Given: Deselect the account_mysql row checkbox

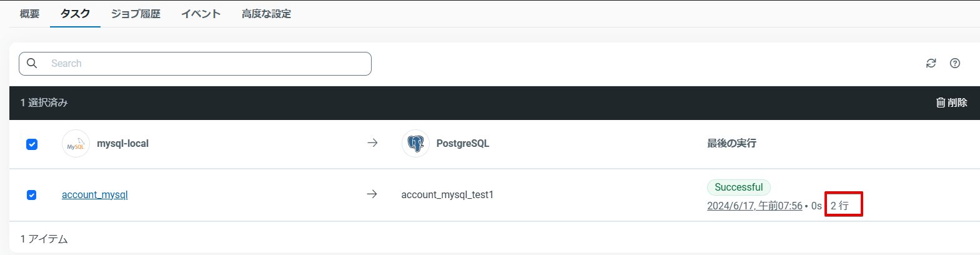Looking at the screenshot, I should point(32,195).
